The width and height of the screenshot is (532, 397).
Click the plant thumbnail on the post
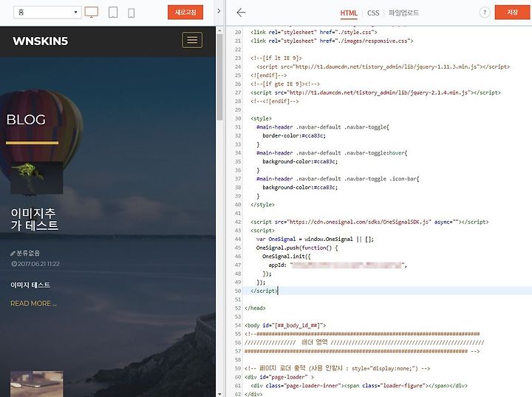37,178
